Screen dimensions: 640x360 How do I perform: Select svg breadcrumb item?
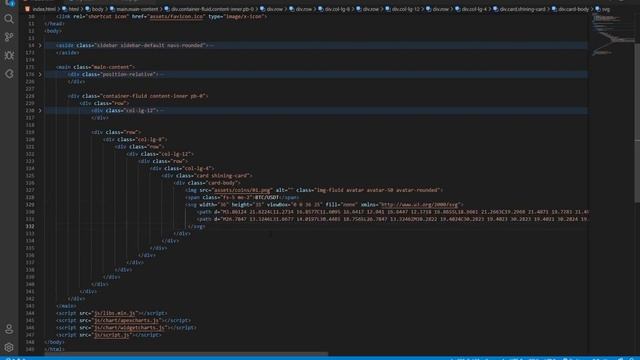606,9
